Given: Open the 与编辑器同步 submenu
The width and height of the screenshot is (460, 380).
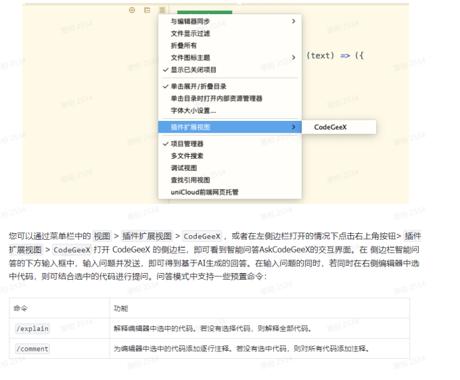Looking at the screenshot, I should tap(230, 21).
